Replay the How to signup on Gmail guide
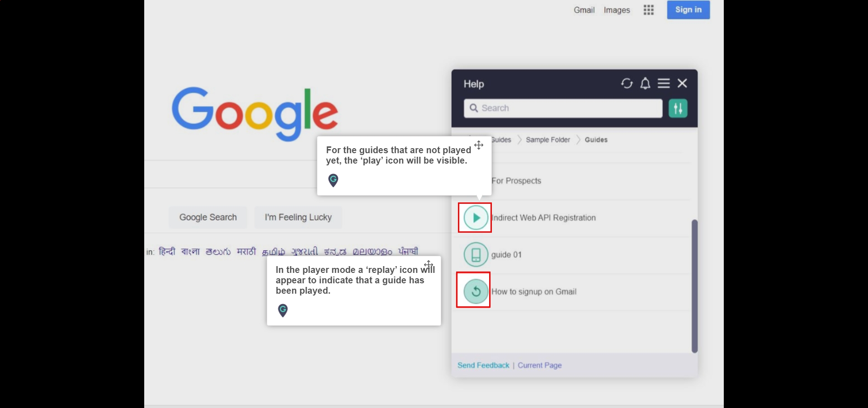The image size is (868, 408). [476, 291]
